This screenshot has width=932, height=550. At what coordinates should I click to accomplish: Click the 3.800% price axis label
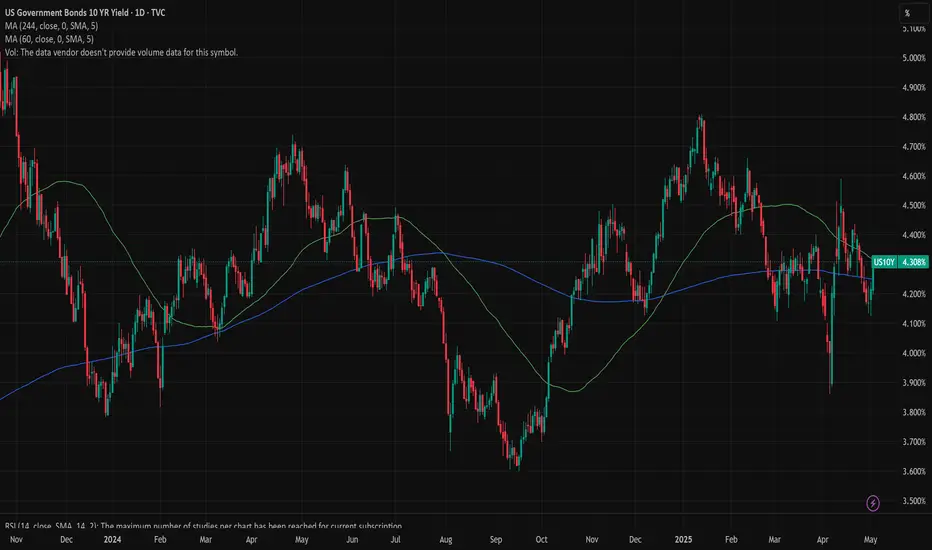[914, 412]
